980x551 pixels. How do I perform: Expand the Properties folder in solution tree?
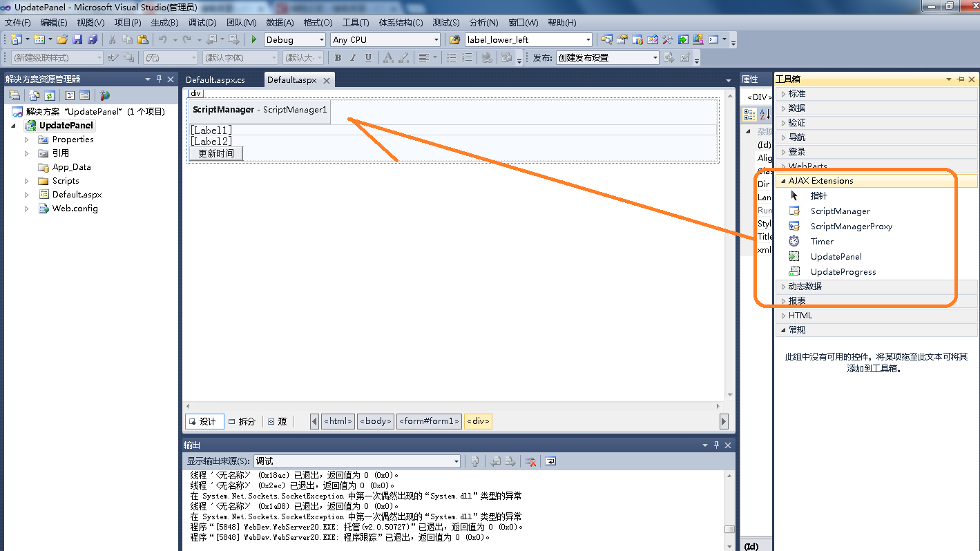click(x=27, y=139)
